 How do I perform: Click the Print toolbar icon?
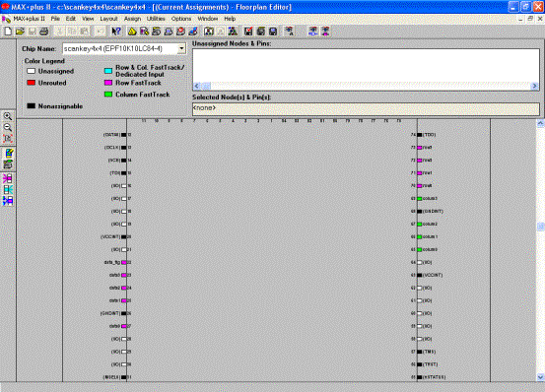[x=43, y=32]
